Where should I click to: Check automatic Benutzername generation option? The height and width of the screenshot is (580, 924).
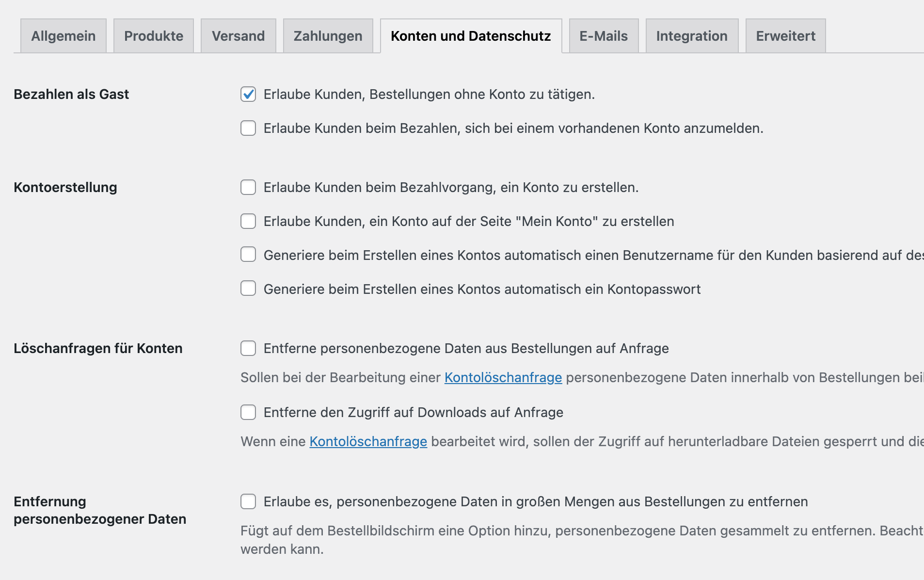point(248,255)
